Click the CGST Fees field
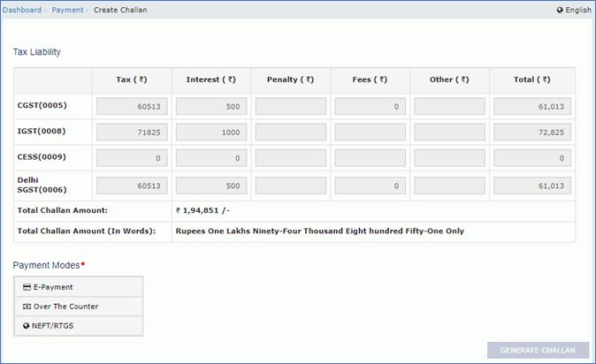Viewport: 596px width, 364px height. click(371, 106)
